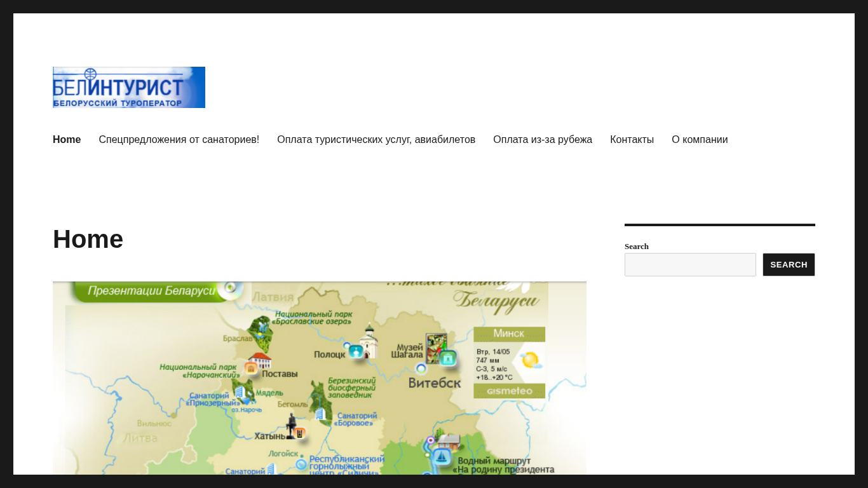868x488 pixels.
Task: Click the Витебск city label on map
Action: [435, 383]
